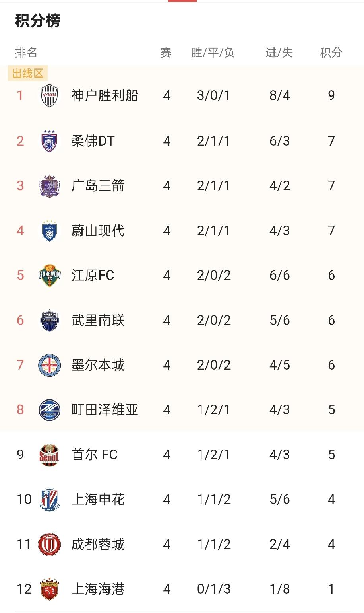Image resolution: width=364 pixels, height=613 pixels.
Task: Click the Vissel Kobe club crest icon
Action: coord(49,95)
